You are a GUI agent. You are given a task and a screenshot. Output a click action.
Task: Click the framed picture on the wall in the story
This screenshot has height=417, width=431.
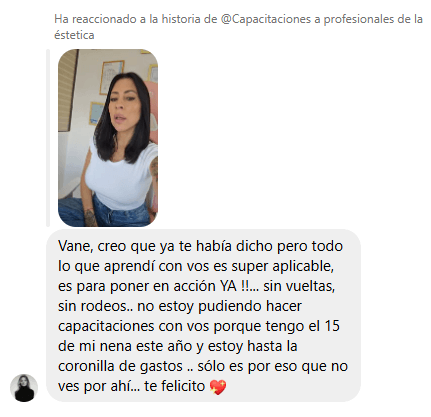point(111,76)
